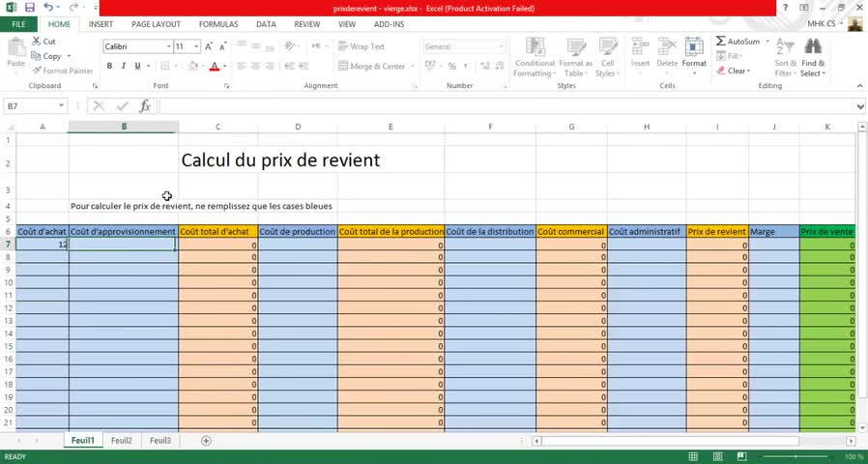Click the MHK CS account name
This screenshot has height=464, width=868.
[822, 24]
